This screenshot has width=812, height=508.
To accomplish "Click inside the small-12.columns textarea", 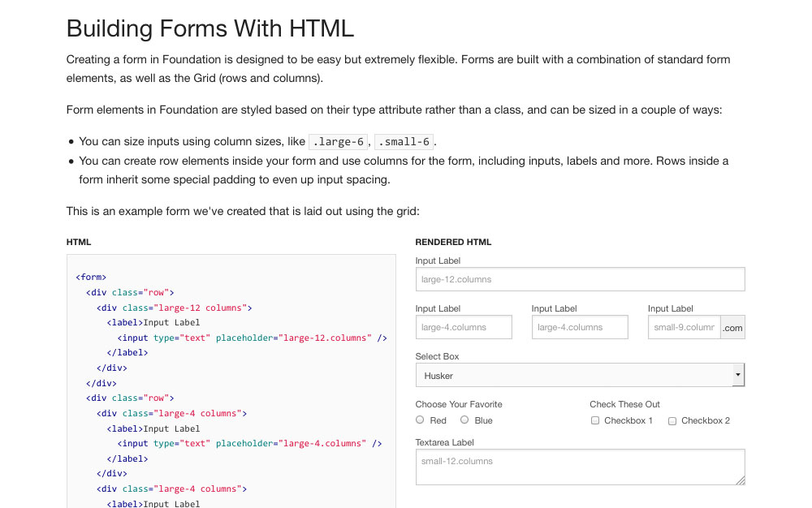I will click(580, 467).
